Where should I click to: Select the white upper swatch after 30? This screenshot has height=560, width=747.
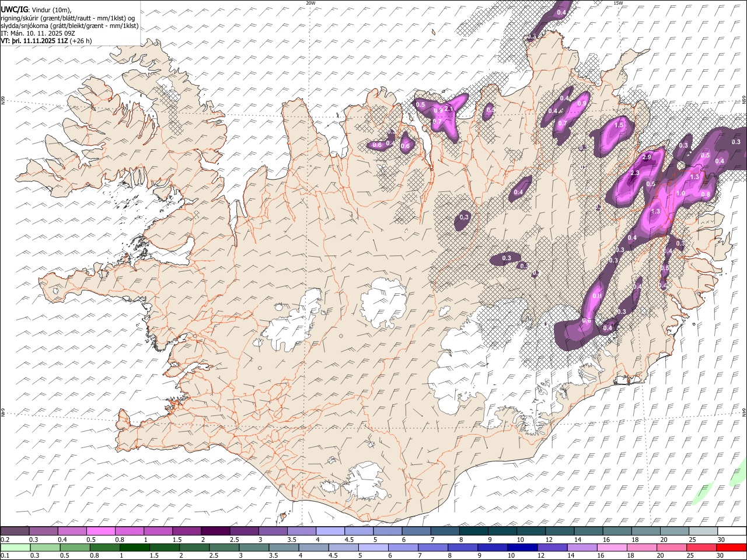[732, 531]
